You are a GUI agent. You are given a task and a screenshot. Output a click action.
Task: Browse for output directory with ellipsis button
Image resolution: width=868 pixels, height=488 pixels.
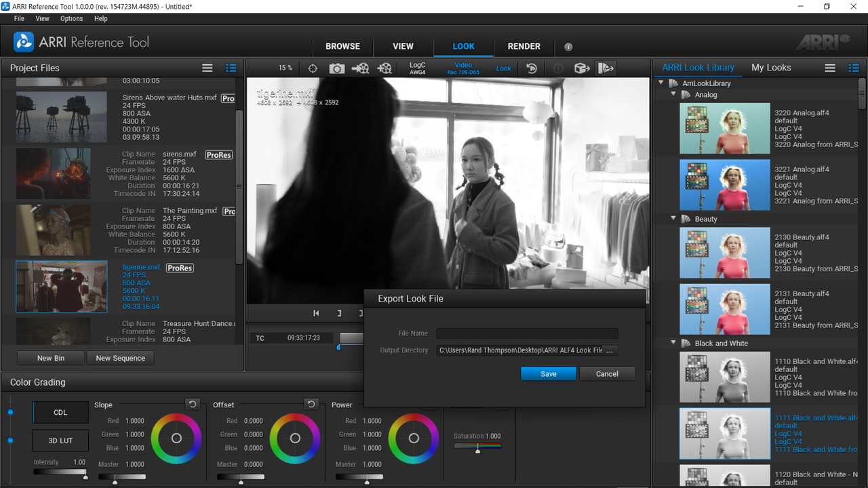coord(610,350)
